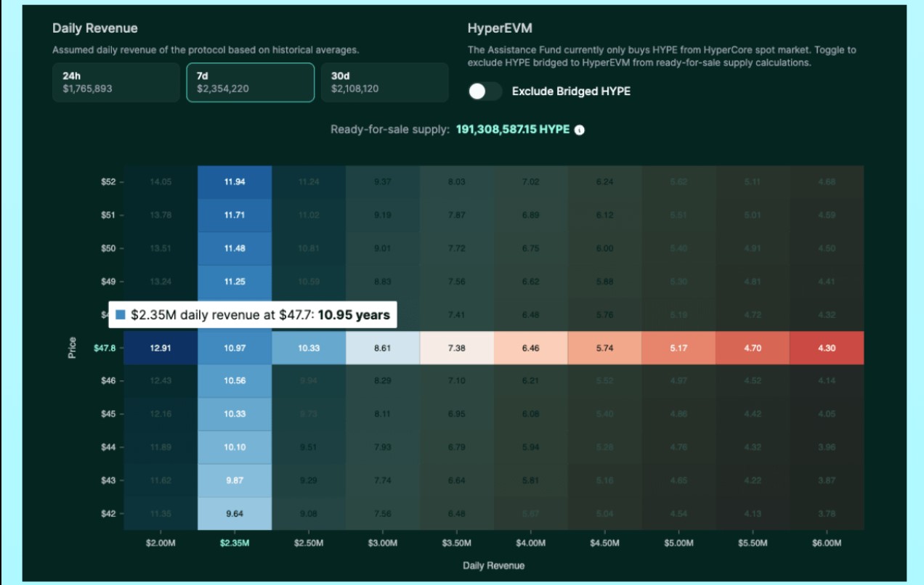The height and width of the screenshot is (585, 924).
Task: Choose the 30d revenue average
Action: coord(385,82)
